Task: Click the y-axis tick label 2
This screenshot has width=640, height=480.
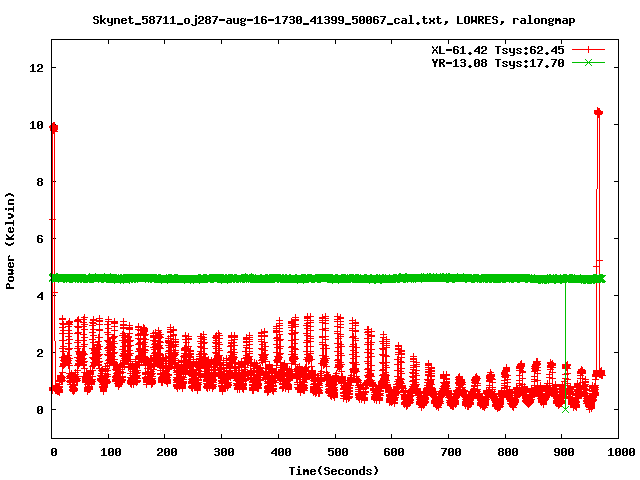Action: click(40, 353)
